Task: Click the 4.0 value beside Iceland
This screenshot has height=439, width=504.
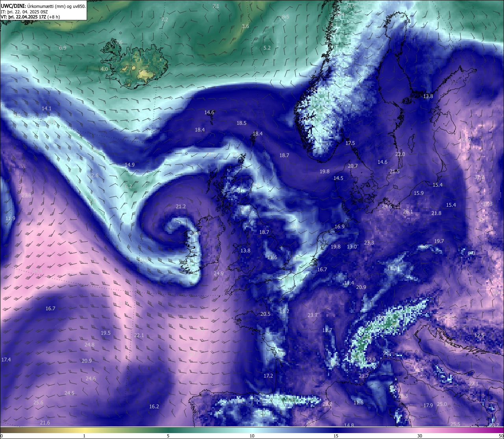Action: click(104, 69)
